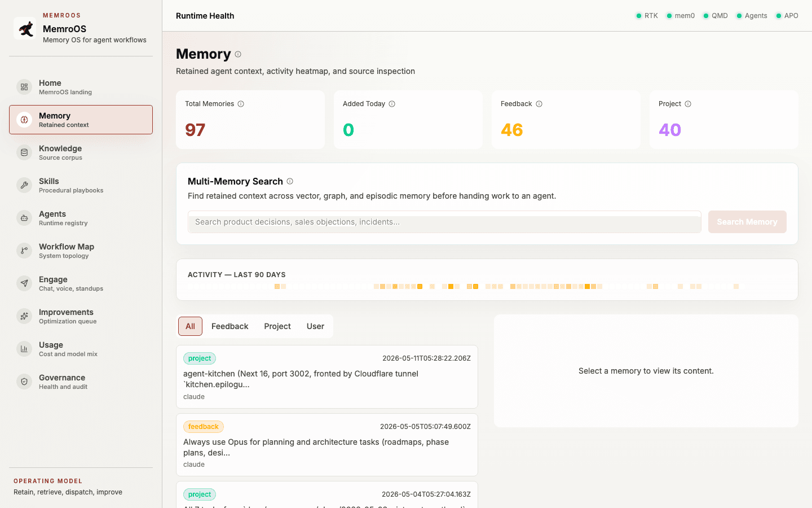Click the Search Memory button
This screenshot has width=812, height=508.
(x=747, y=222)
